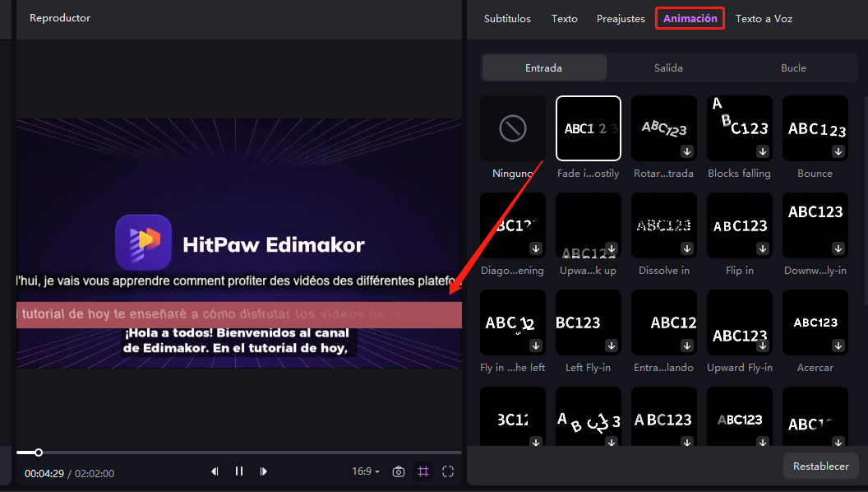
Task: Enter fullscreen preview mode
Action: (448, 471)
